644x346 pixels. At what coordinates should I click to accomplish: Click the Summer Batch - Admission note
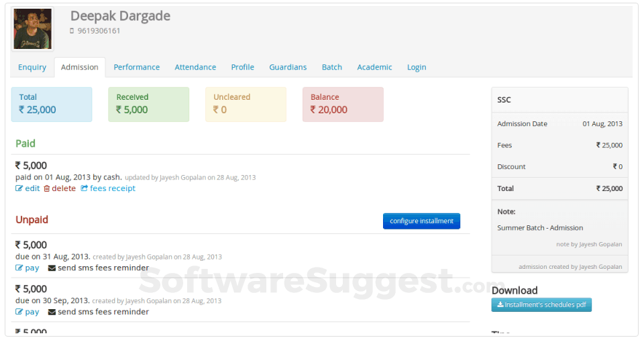[540, 228]
